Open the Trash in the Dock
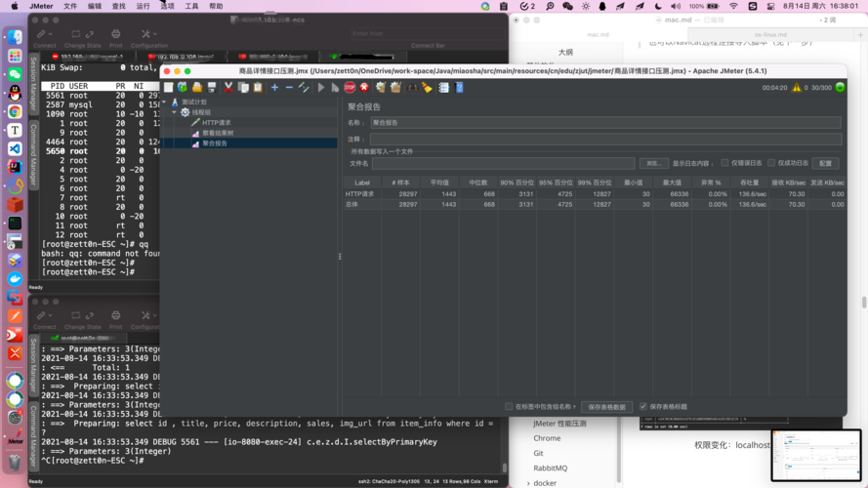 [x=15, y=462]
